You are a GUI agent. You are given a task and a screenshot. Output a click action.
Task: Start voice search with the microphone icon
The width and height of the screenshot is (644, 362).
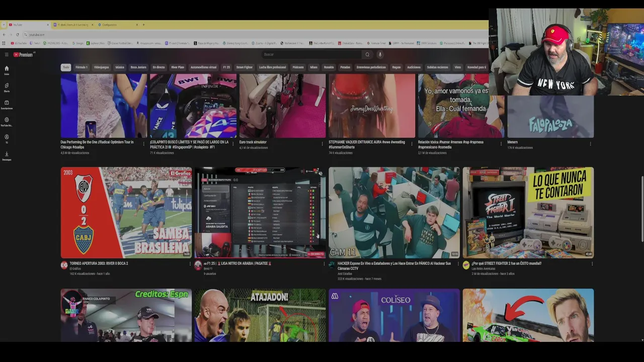point(380,54)
